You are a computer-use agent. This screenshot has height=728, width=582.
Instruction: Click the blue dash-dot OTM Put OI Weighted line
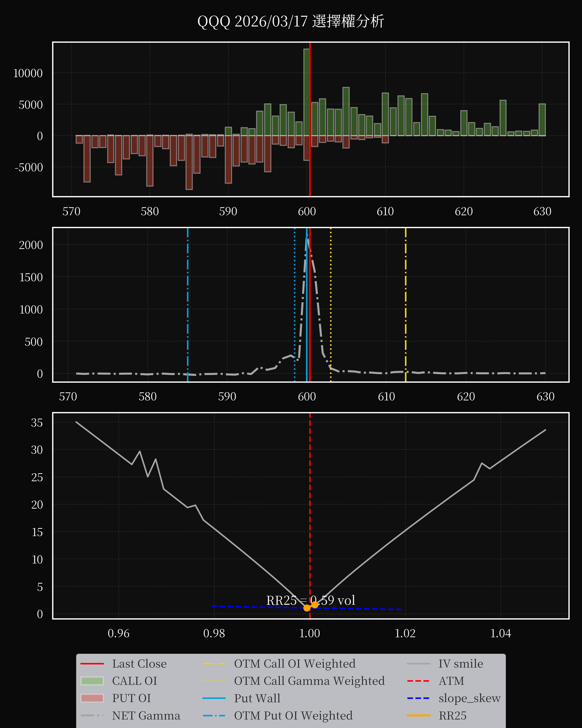(188, 305)
